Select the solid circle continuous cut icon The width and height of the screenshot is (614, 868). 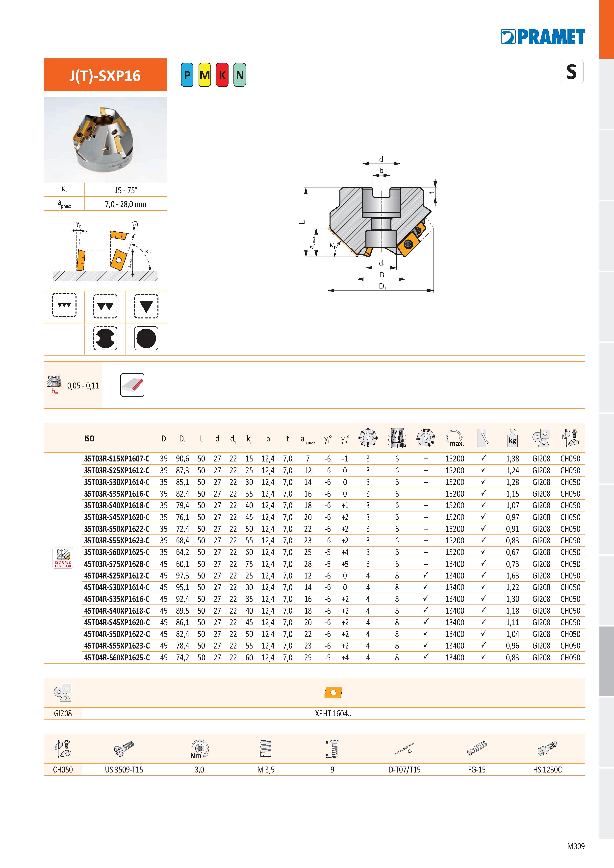(146, 338)
